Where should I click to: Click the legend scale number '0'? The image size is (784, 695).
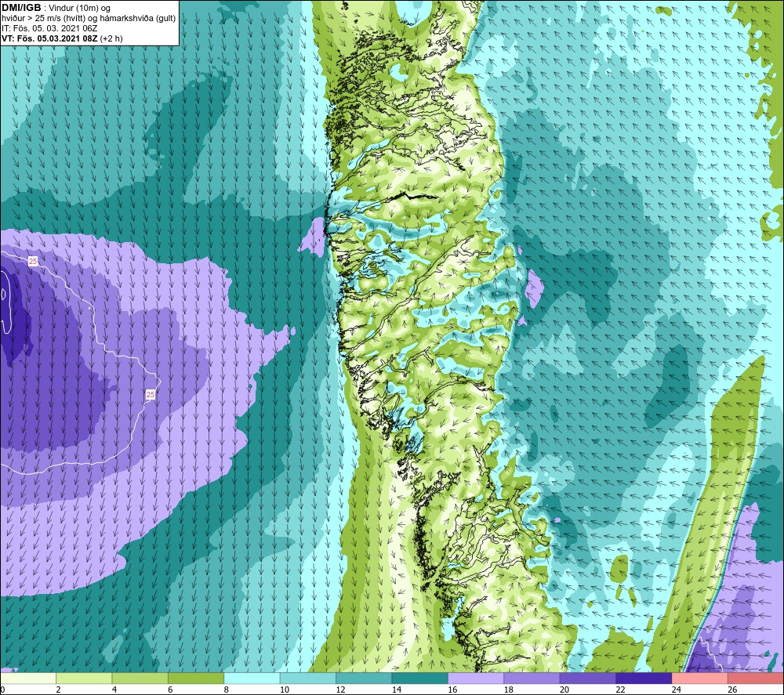pos(2,690)
